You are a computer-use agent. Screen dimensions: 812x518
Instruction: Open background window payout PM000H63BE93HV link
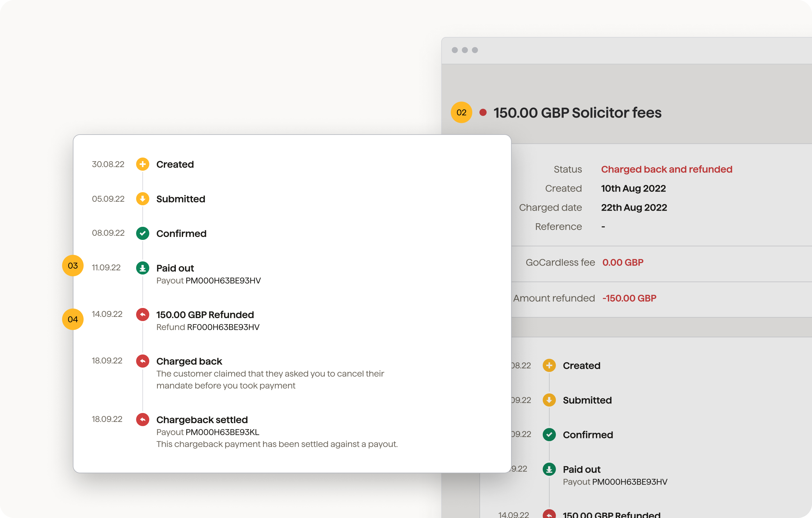[x=630, y=482]
